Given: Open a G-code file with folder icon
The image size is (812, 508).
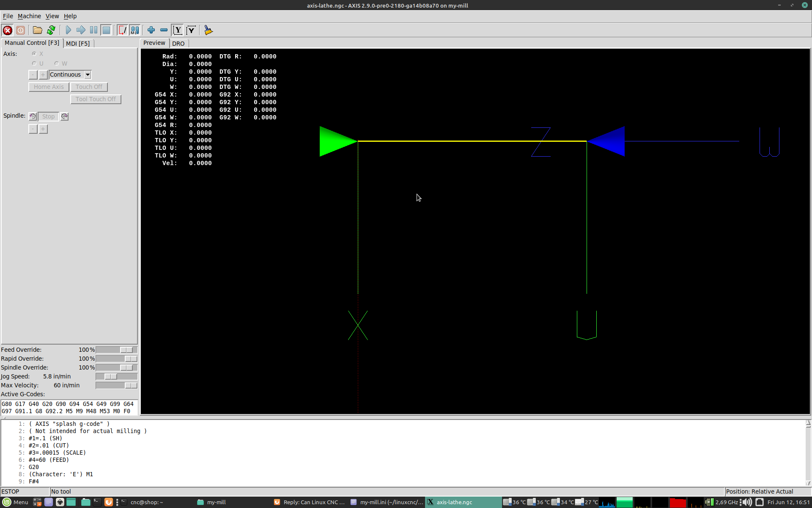Looking at the screenshot, I should [38, 30].
